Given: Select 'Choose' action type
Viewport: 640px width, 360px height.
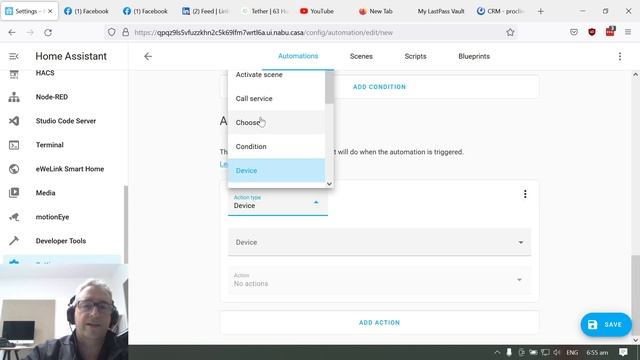Looking at the screenshot, I should point(276,122).
